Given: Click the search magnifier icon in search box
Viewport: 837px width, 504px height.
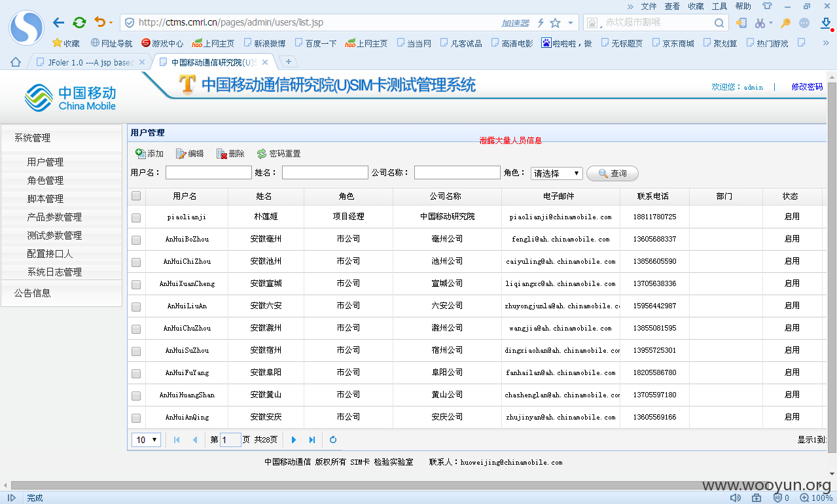Looking at the screenshot, I should pyautogui.click(x=719, y=23).
